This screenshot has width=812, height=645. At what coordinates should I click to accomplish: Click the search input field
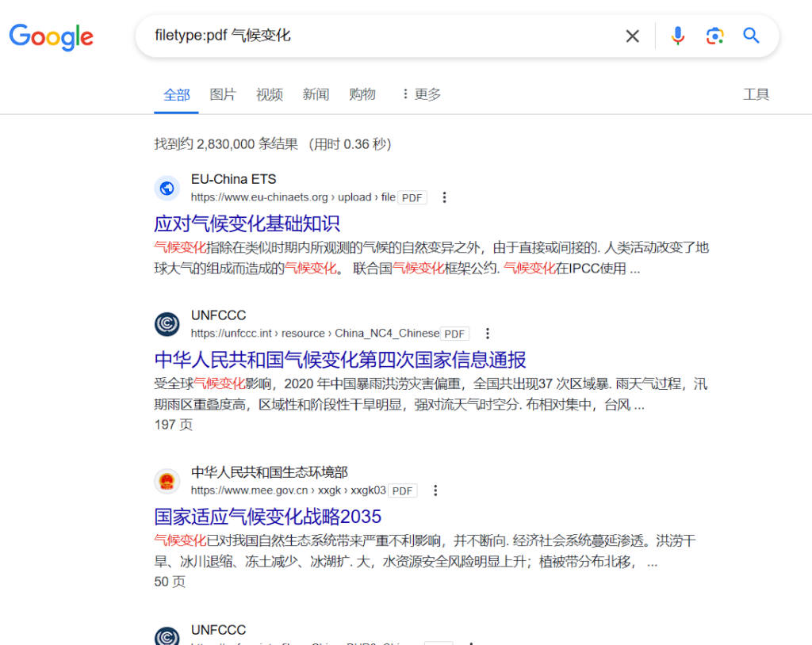click(383, 36)
